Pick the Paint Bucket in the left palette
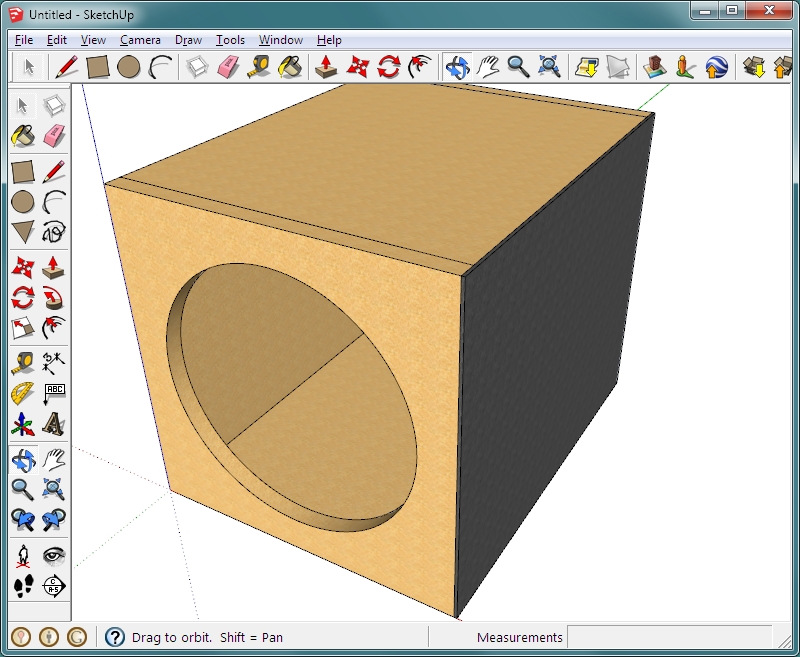The height and width of the screenshot is (657, 800). (22, 136)
